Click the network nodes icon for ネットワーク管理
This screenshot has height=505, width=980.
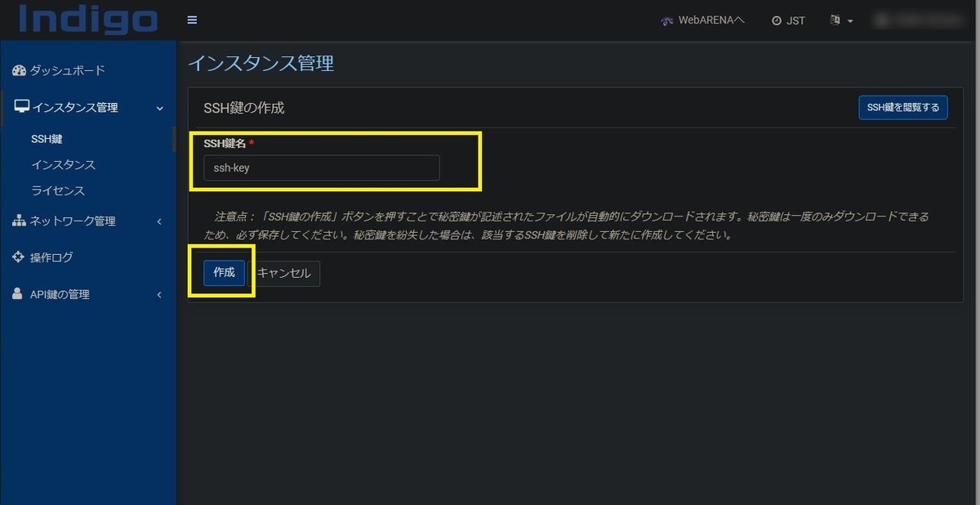pos(20,221)
